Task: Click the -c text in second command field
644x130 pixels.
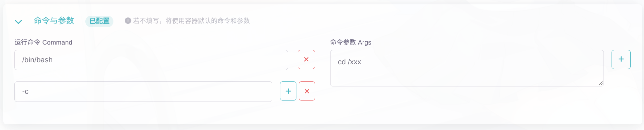Action: [25, 91]
